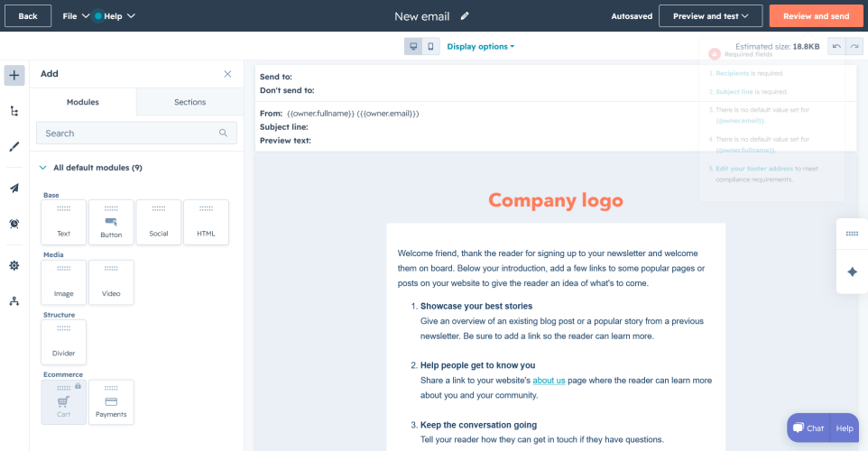Image resolution: width=868 pixels, height=451 pixels.
Task: Open the Help menu in the top bar
Action: (x=119, y=16)
